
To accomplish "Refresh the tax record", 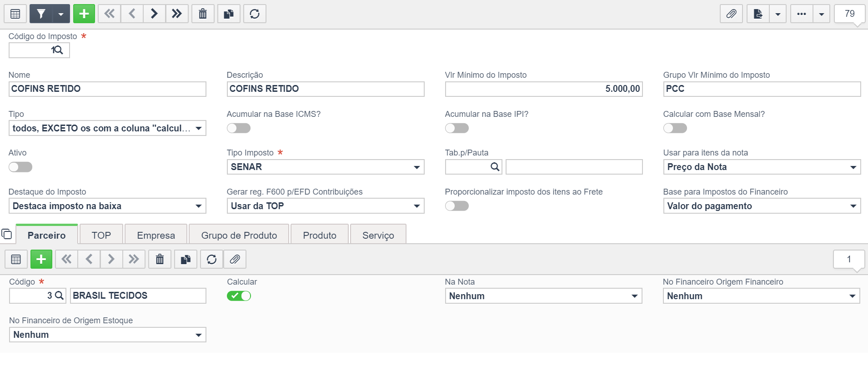I will point(255,14).
